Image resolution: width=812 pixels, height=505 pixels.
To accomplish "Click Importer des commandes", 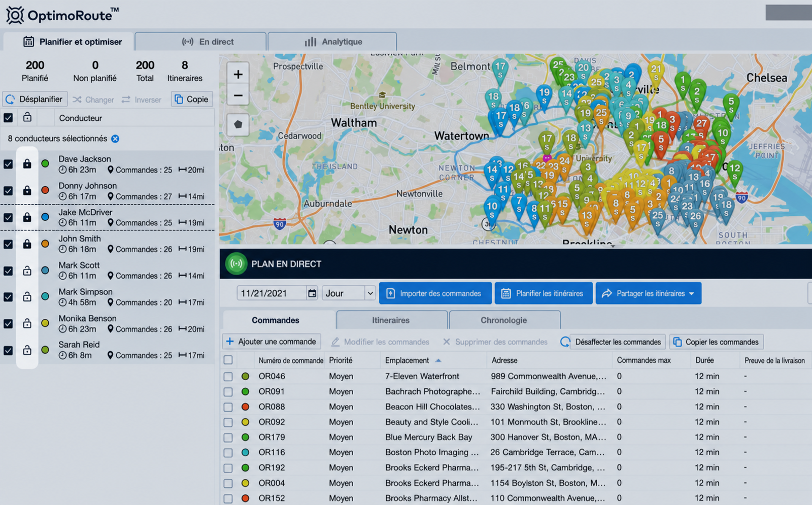I will (435, 293).
